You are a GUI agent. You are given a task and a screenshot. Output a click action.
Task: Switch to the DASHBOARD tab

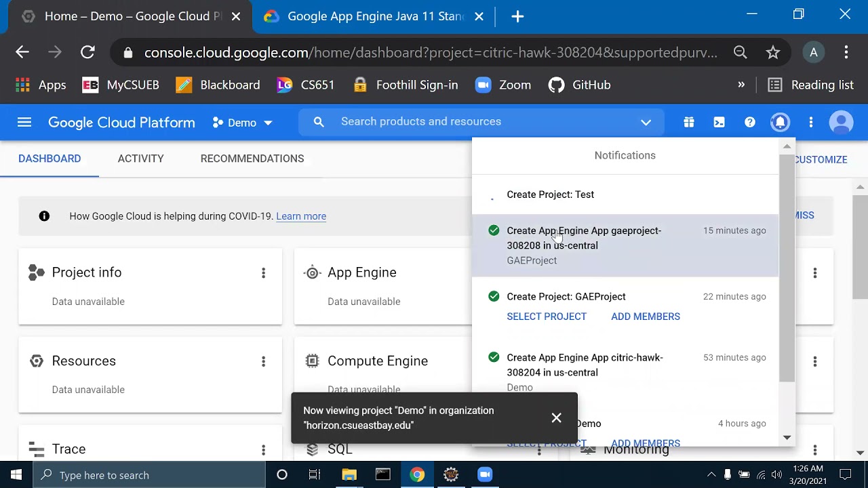tap(50, 159)
